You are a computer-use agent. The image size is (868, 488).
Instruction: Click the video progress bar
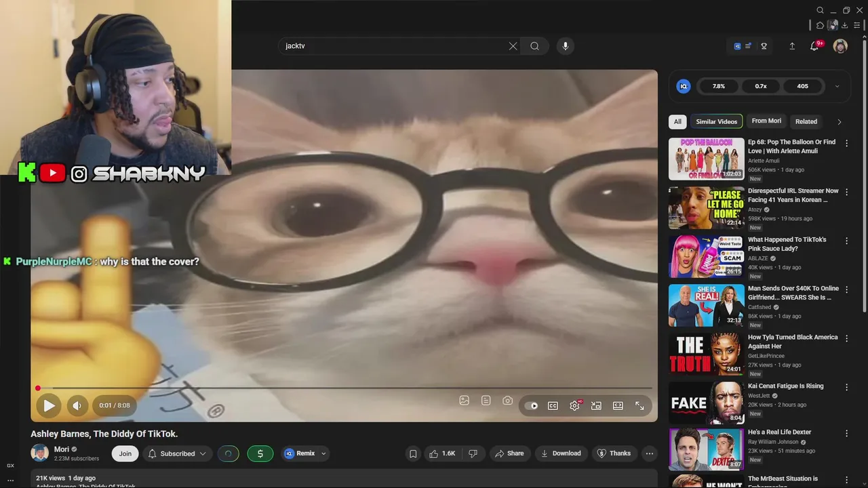(344, 388)
